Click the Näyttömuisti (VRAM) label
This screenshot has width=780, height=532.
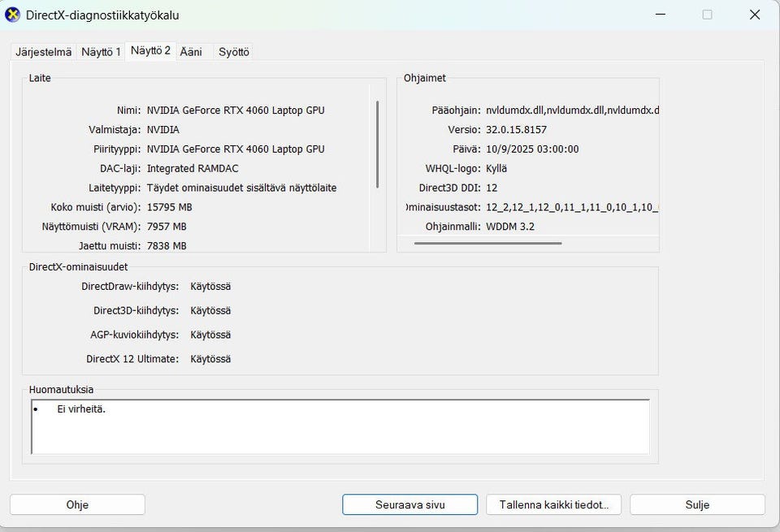click(92, 227)
